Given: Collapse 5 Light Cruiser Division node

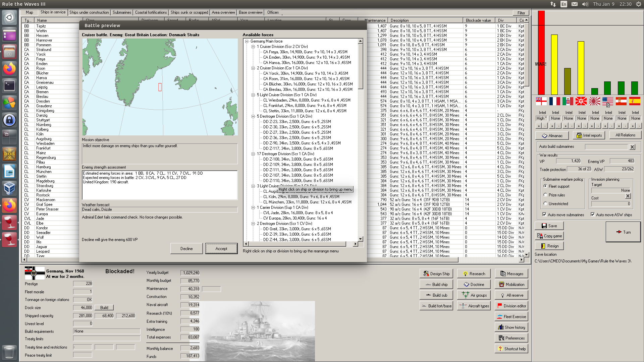Looking at the screenshot, I should 253,95.
